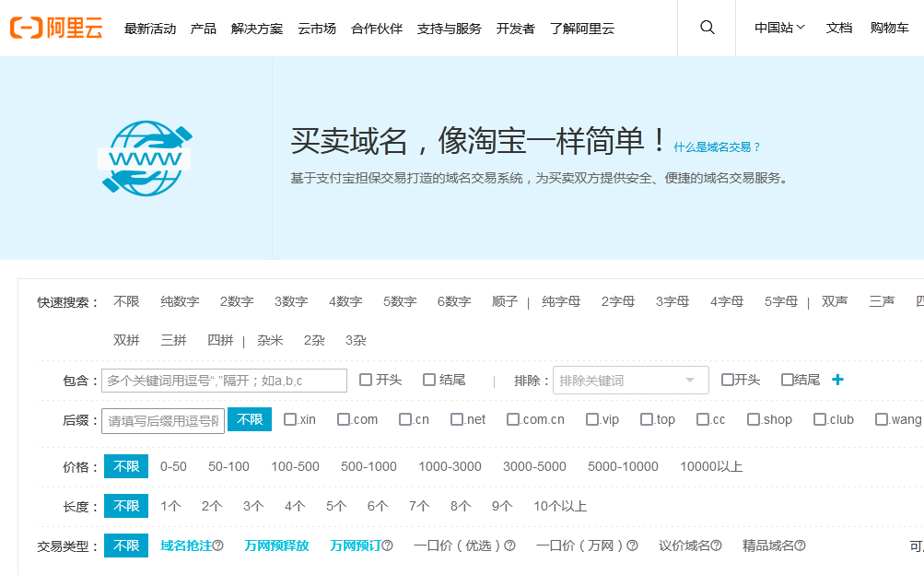924x575 pixels.
Task: Click 不限 button in the 交易类型 row
Action: point(126,546)
